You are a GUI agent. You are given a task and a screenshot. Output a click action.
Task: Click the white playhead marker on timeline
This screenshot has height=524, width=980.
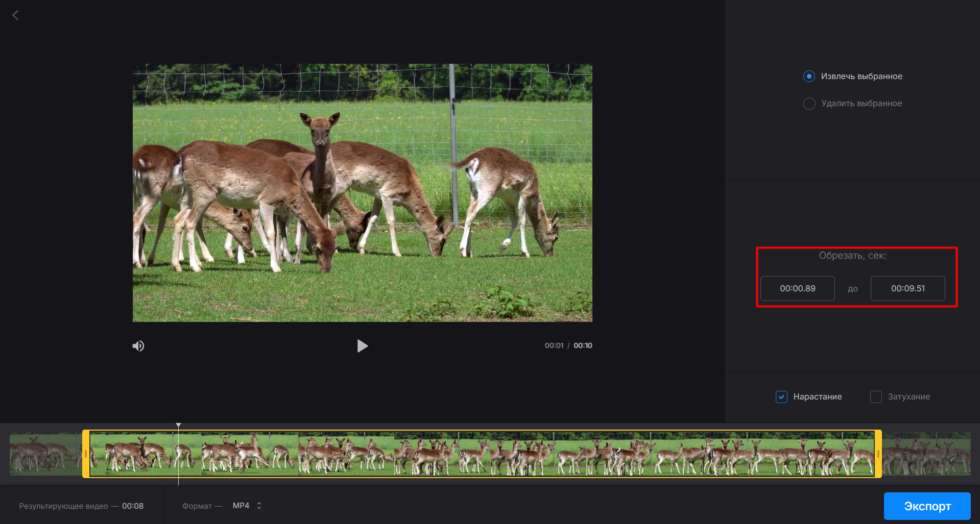tap(178, 426)
